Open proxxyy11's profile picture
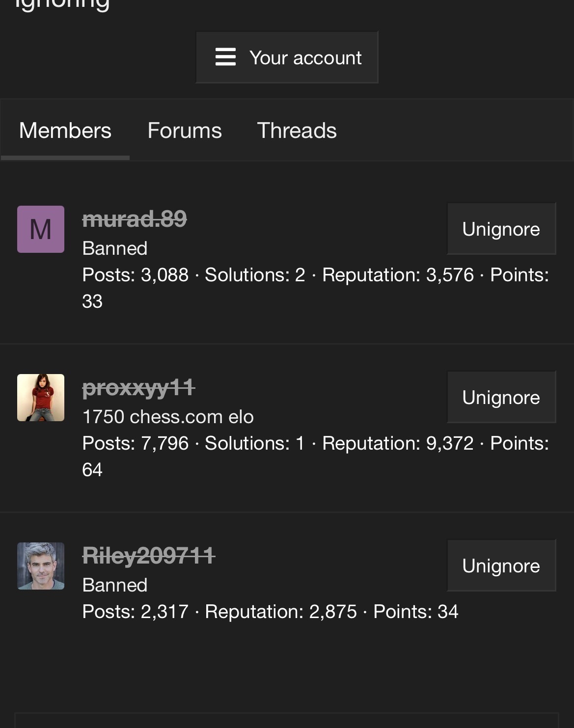Viewport: 574px width, 728px height. coord(41,398)
